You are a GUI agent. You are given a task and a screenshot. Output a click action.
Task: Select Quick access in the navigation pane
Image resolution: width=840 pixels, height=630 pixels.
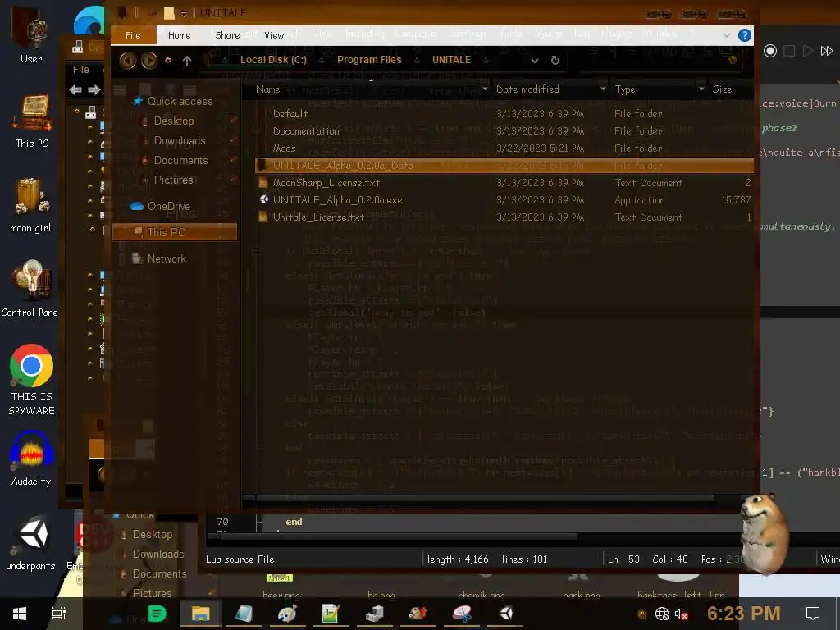pos(180,101)
